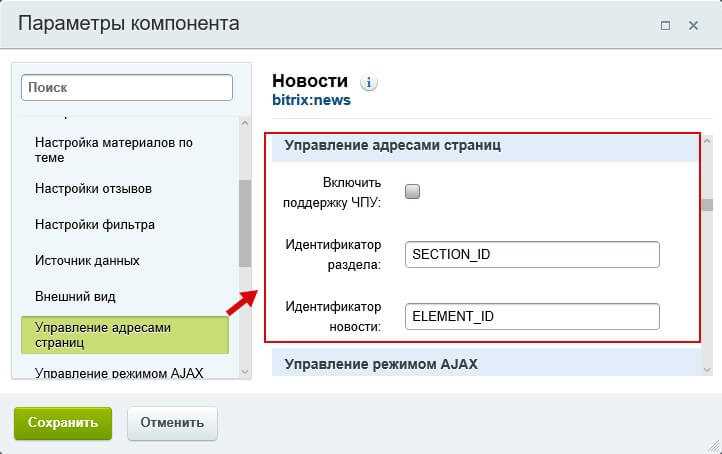This screenshot has width=722, height=454.
Task: Expand Управление режимом AJAX section header
Action: (x=485, y=364)
